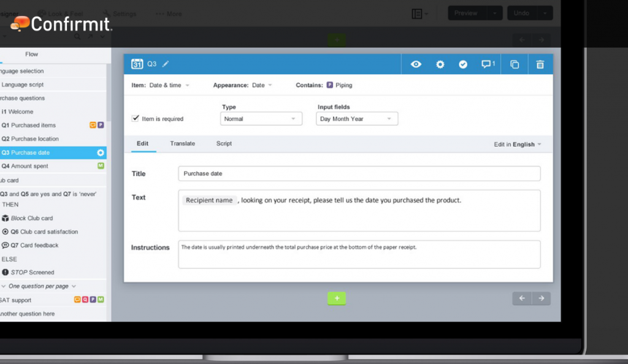This screenshot has height=364, width=628.
Task: Duplicate Q3 using the copy icon
Action: [x=514, y=64]
